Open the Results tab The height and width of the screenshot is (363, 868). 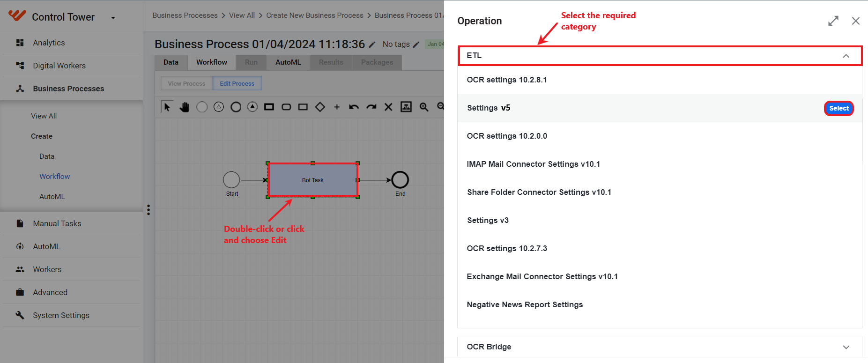(331, 62)
